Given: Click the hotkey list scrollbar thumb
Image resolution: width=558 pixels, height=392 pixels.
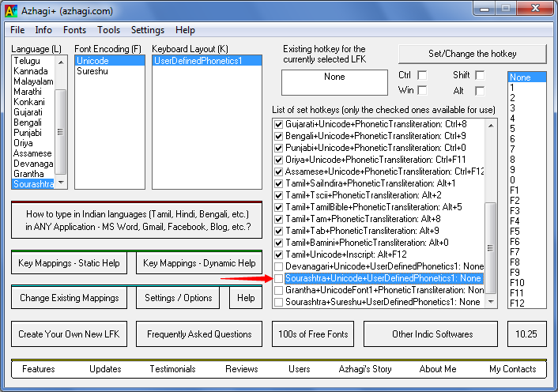Looking at the screenshot, I should (491, 248).
